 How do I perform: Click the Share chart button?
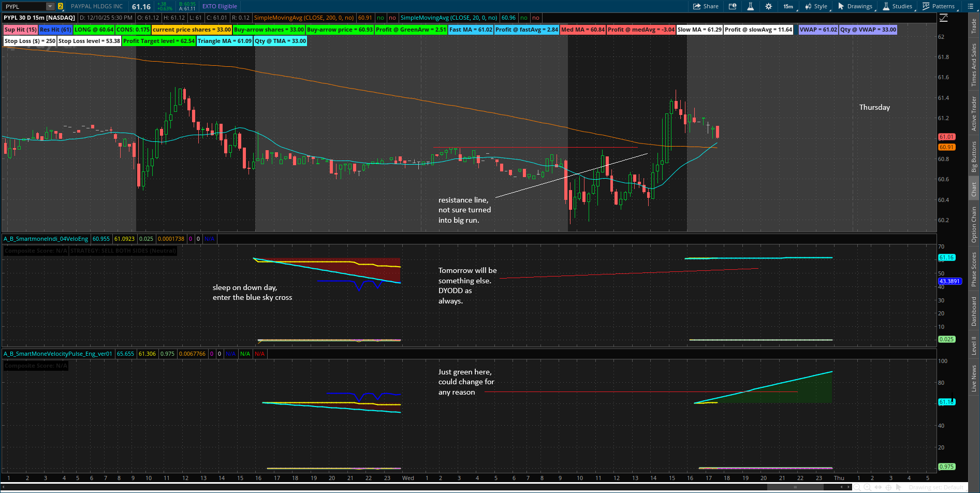pos(706,6)
